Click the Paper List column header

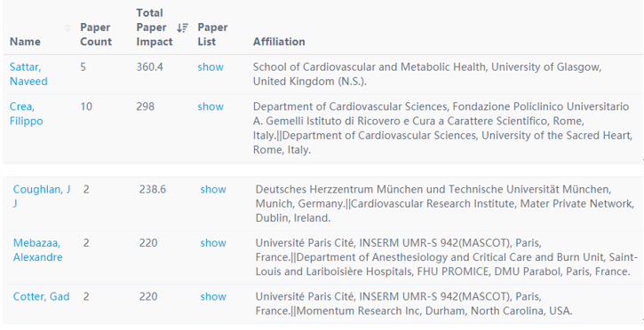tap(212, 35)
